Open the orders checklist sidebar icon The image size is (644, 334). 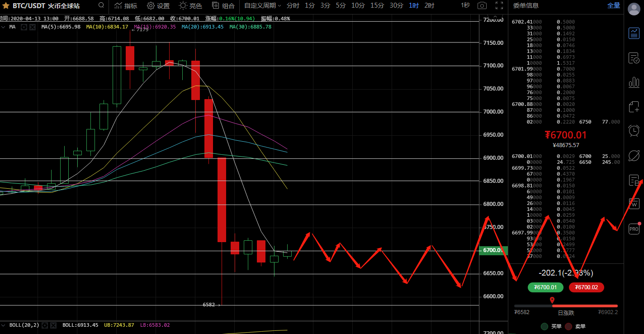(x=634, y=57)
